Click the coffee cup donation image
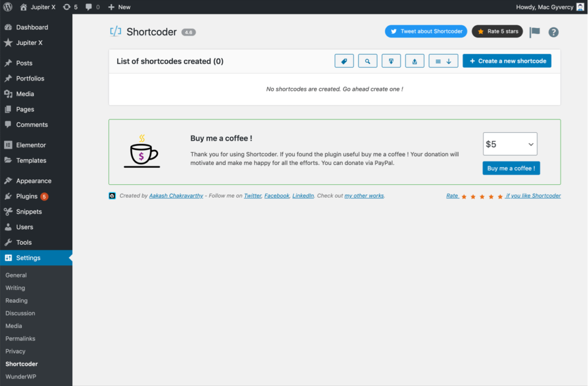This screenshot has width=588, height=386. tap(142, 151)
